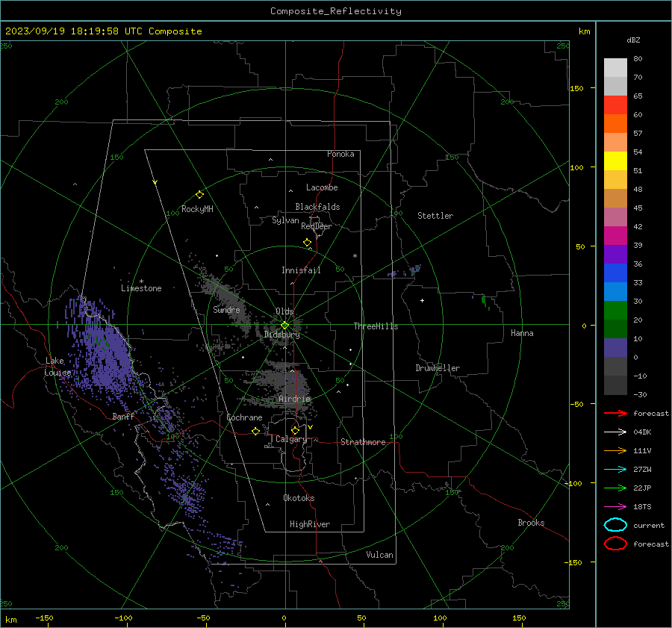This screenshot has width=672, height=628.
Task: Click the Lake Louise label
Action: 57,367
